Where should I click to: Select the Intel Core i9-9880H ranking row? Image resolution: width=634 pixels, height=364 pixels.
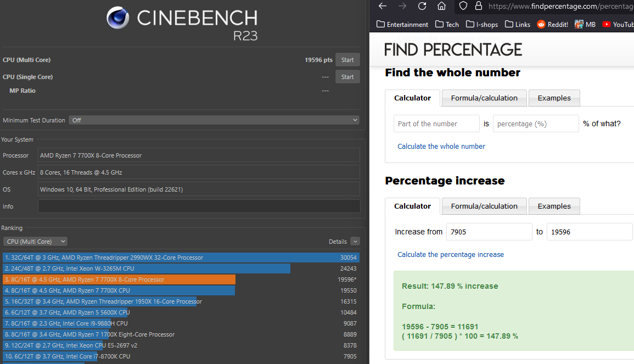pyautogui.click(x=181, y=323)
